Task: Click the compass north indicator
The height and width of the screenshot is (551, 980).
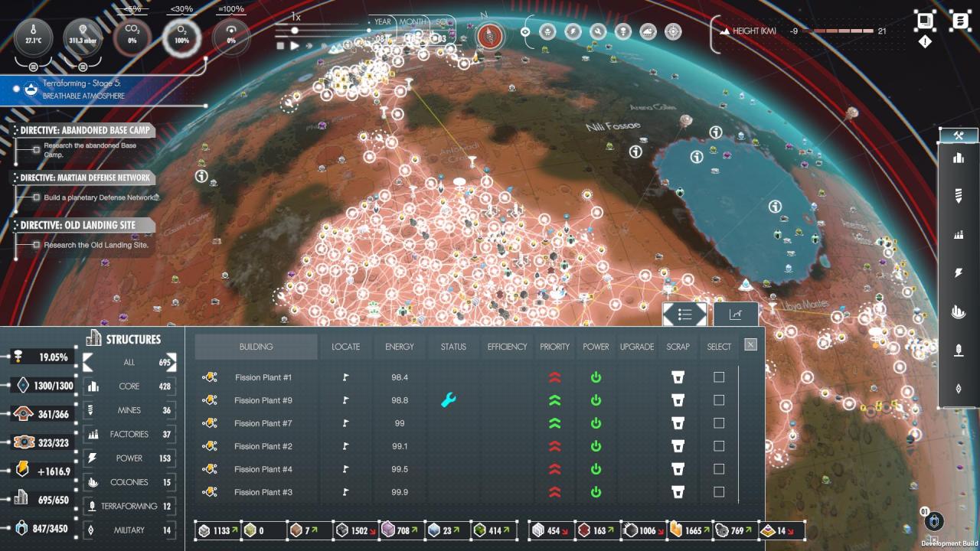Action: 489,34
